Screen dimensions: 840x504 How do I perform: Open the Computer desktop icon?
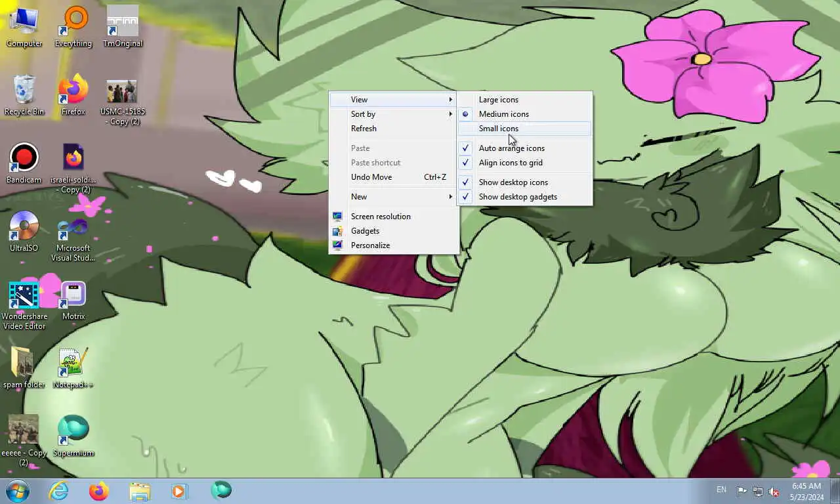[24, 26]
